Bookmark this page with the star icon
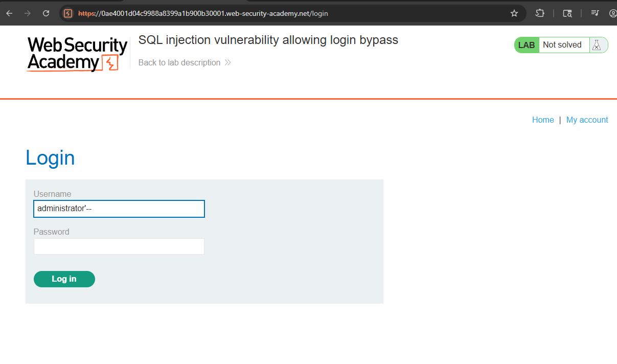Screen dimensions: 617x364 pyautogui.click(x=514, y=13)
